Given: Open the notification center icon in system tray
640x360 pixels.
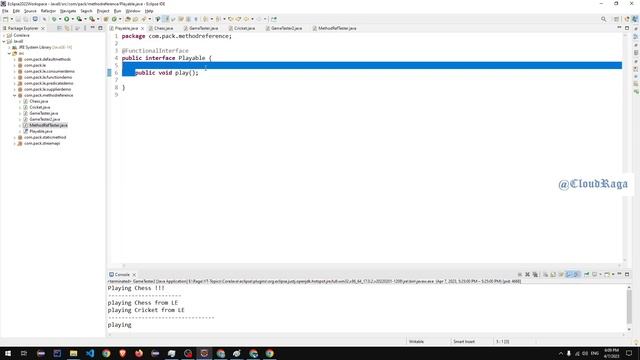Looking at the screenshot, I should pyautogui.click(x=629, y=353).
